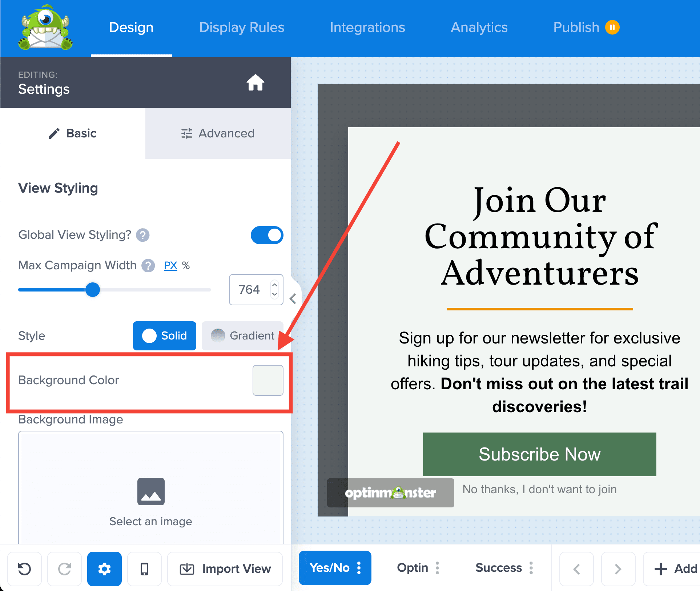
Task: Open the Yes/No view options menu
Action: click(359, 568)
